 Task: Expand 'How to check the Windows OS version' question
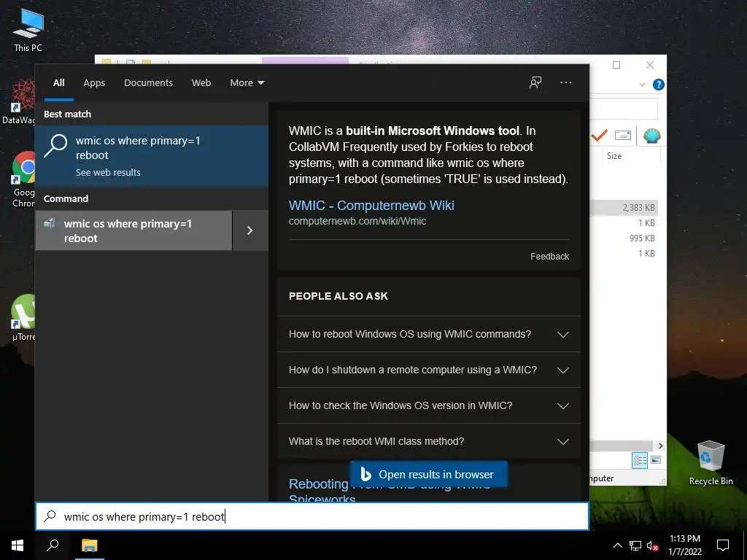coord(429,405)
